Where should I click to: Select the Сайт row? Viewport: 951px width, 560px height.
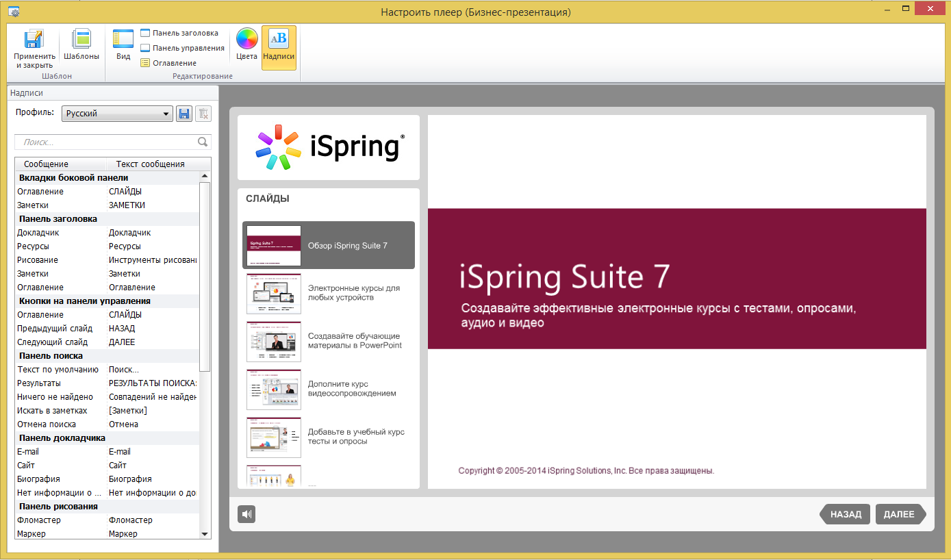(x=107, y=466)
